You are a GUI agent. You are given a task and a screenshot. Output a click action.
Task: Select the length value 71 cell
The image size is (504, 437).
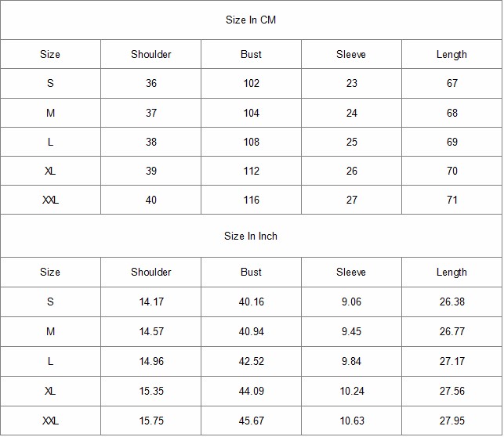pyautogui.click(x=452, y=200)
